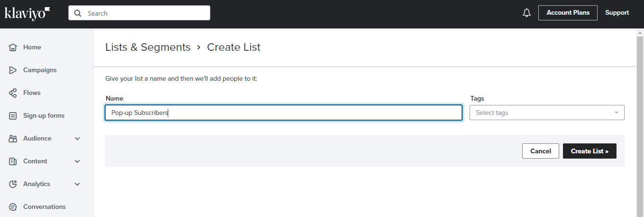Image resolution: width=644 pixels, height=217 pixels.
Task: Click the Sign-up forms icon
Action: pos(13,116)
